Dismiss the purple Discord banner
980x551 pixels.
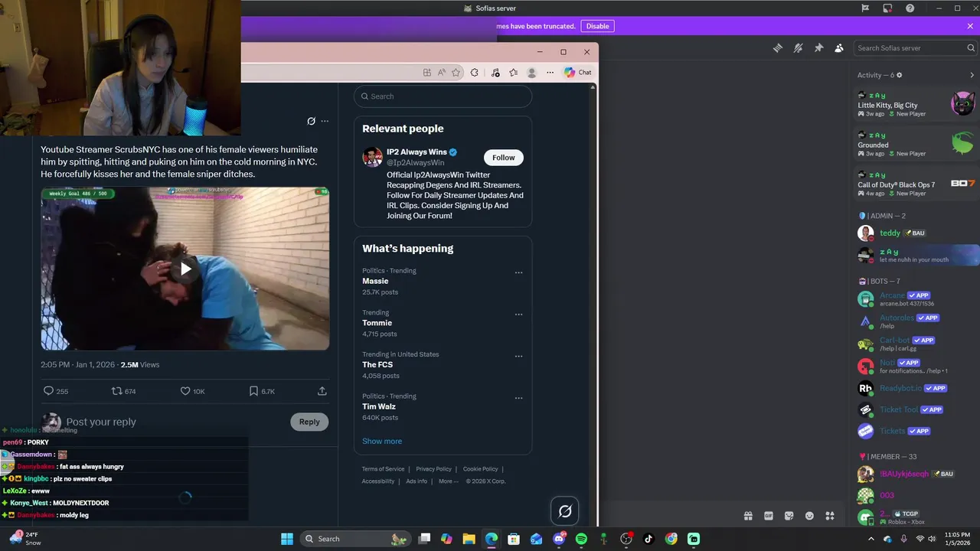pyautogui.click(x=970, y=26)
